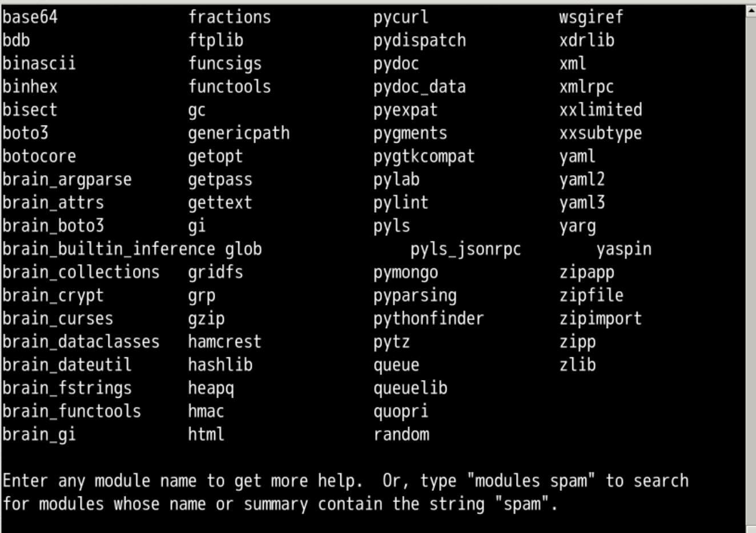
Task: Click the base64 module name
Action: coord(30,17)
